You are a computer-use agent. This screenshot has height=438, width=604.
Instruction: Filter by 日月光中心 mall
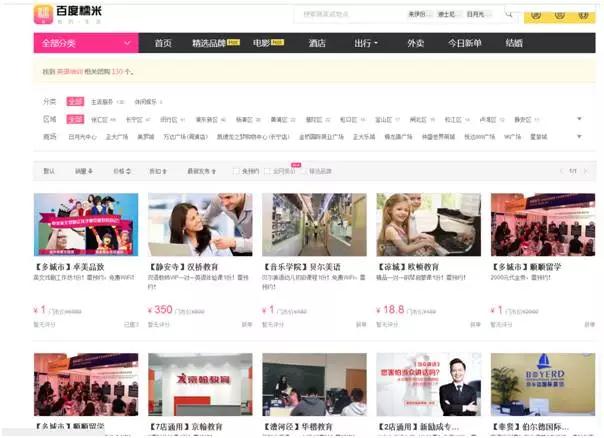pos(82,137)
